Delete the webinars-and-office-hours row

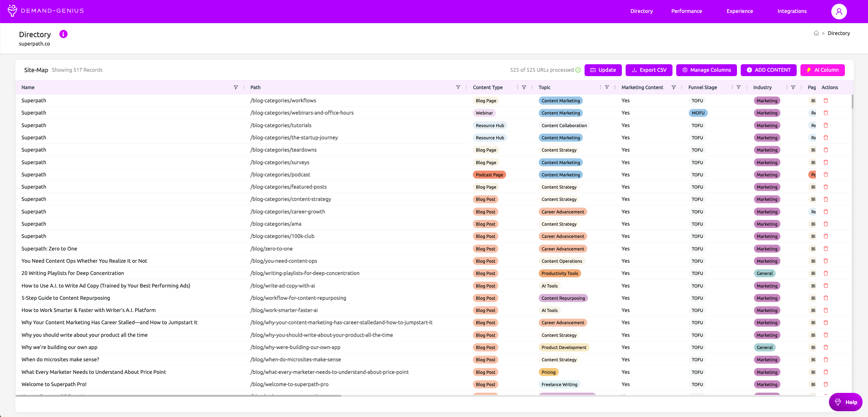826,113
